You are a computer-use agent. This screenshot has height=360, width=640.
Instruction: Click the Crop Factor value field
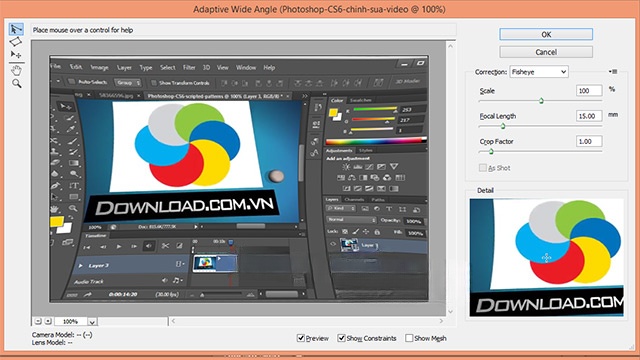[x=589, y=141]
